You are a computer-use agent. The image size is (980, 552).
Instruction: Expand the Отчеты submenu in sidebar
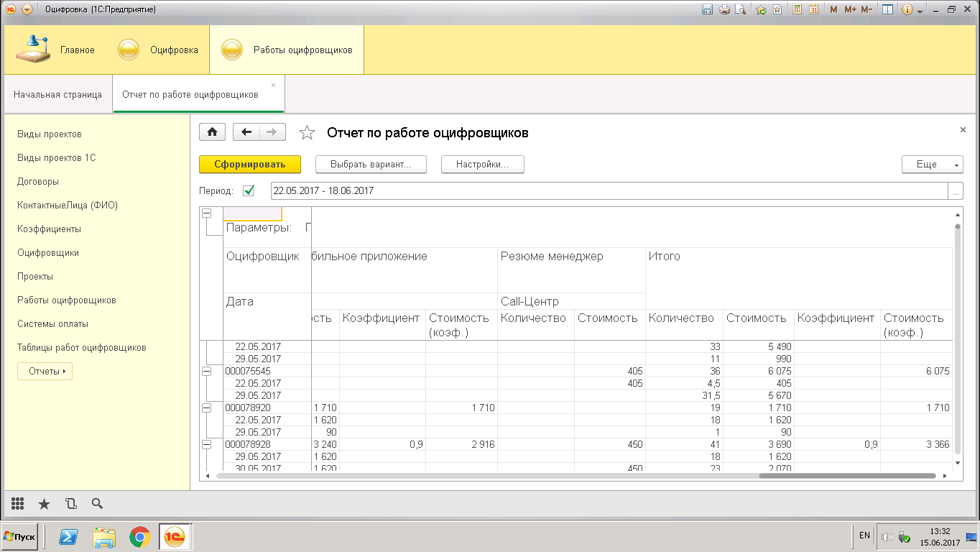(45, 372)
